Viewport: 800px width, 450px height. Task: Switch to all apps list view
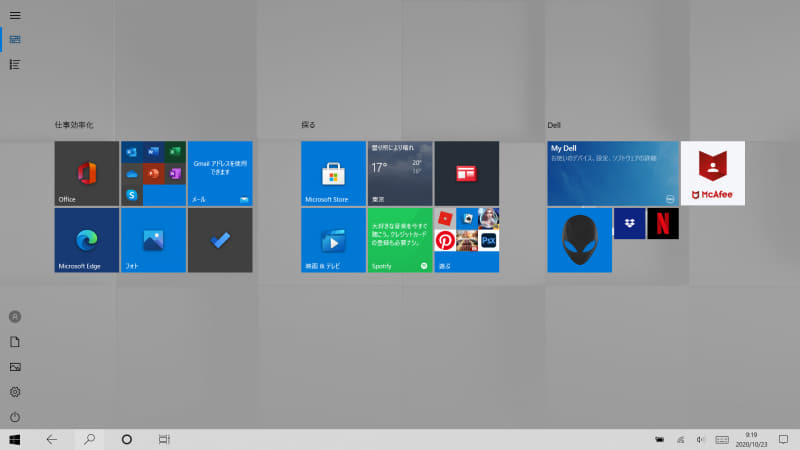pyautogui.click(x=15, y=64)
